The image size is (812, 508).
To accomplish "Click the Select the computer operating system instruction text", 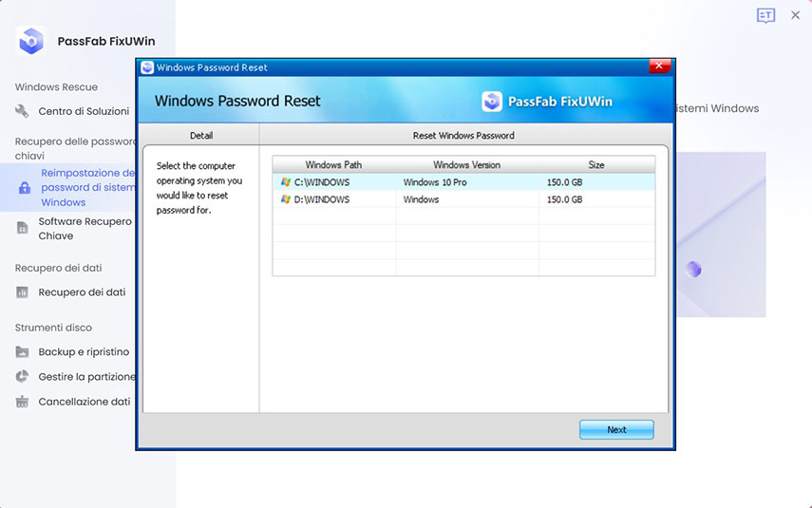I will [x=199, y=188].
